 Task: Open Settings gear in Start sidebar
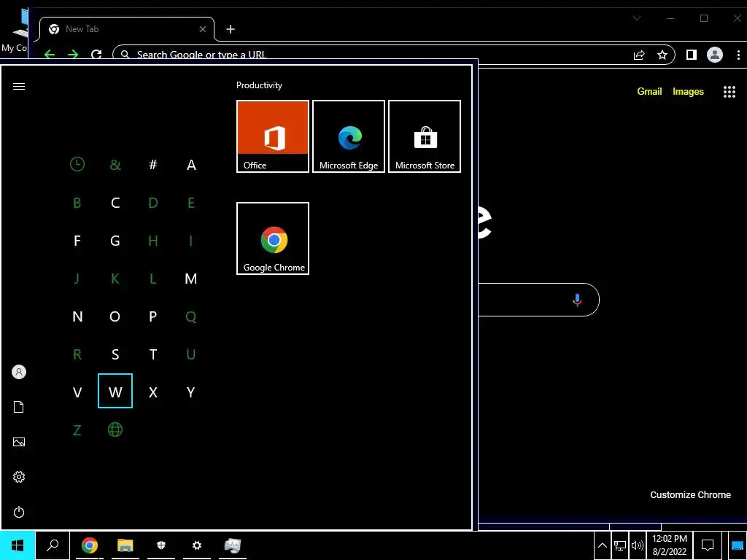[19, 477]
